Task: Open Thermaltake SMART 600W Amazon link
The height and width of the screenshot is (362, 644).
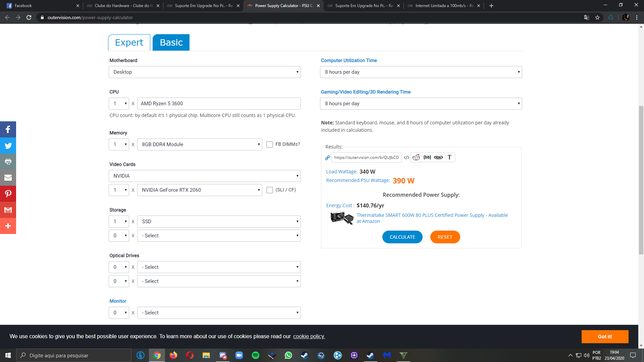Action: (x=432, y=218)
